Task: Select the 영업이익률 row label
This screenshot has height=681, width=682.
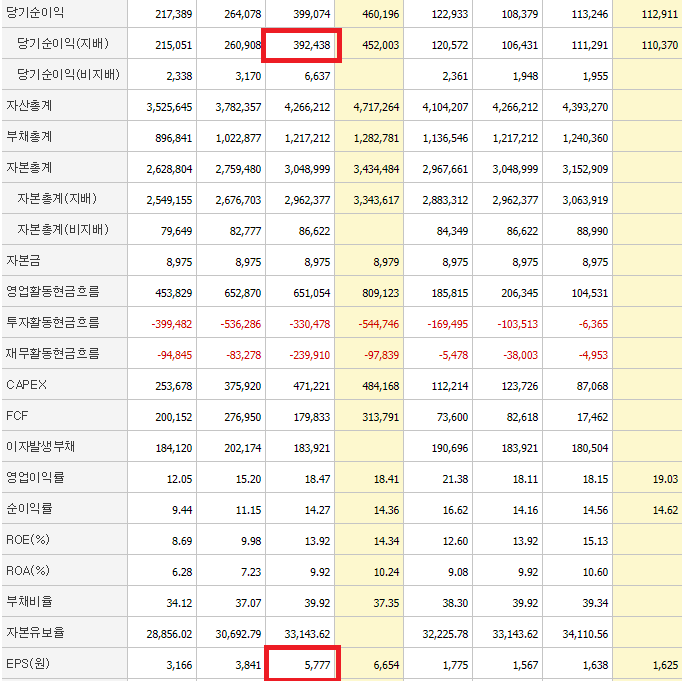Action: (x=35, y=477)
